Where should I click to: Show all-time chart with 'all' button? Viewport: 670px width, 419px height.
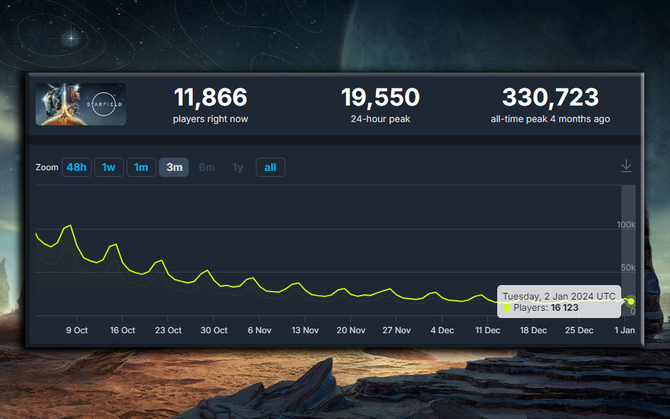click(x=270, y=167)
